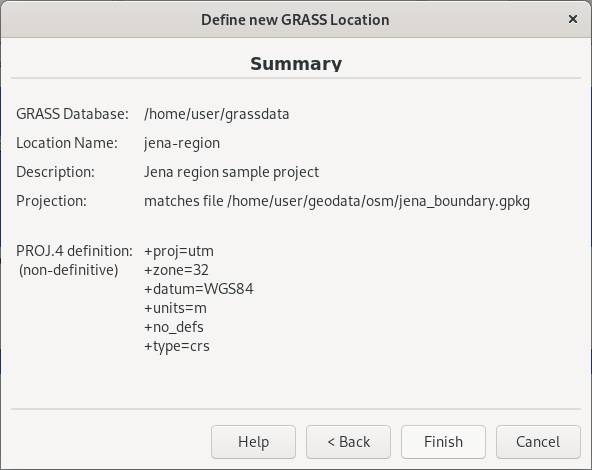The image size is (592, 470).
Task: Click the Projection label
Action: click(51, 201)
